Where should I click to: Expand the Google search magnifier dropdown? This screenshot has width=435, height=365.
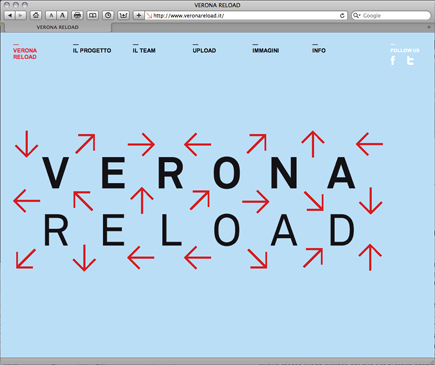[x=357, y=16]
